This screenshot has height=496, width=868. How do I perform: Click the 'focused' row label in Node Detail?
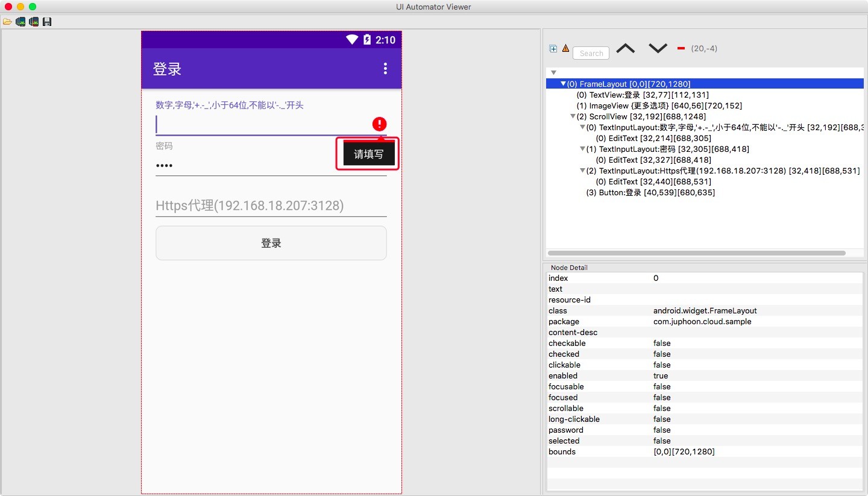coord(563,397)
